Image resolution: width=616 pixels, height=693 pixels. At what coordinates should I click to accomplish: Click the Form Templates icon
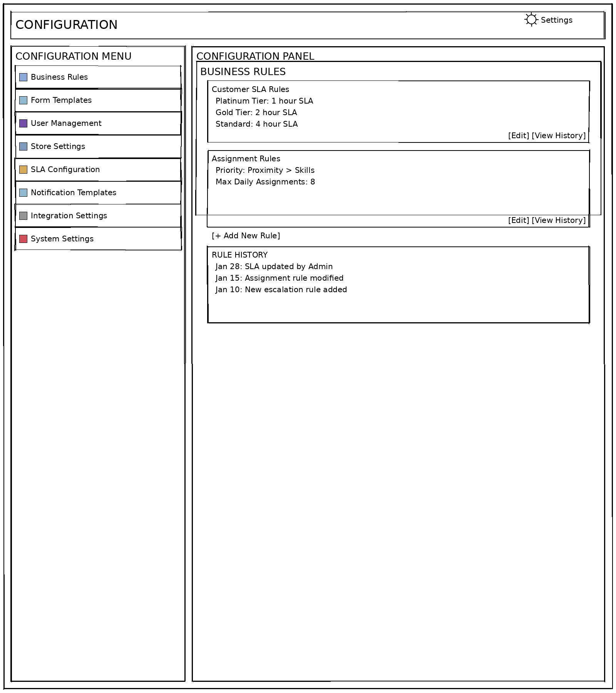pyautogui.click(x=23, y=100)
